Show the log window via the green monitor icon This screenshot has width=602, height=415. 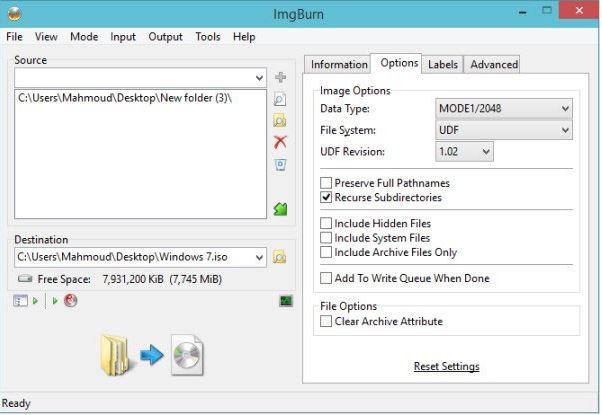pos(286,301)
